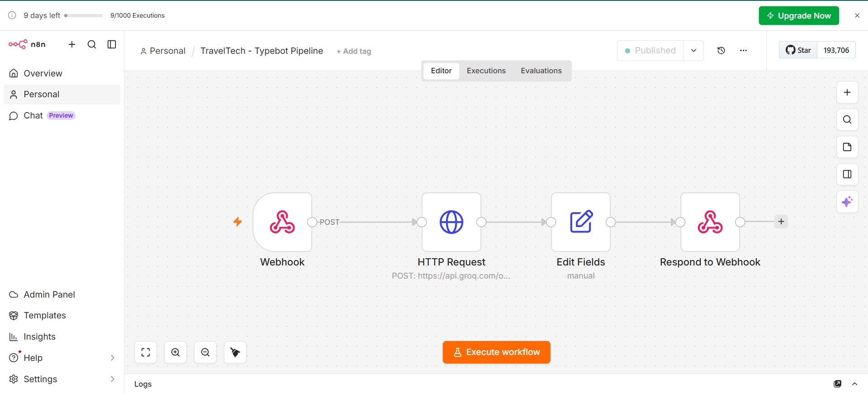The width and height of the screenshot is (868, 393).
Task: Click Execute workflow button
Action: pos(496,352)
